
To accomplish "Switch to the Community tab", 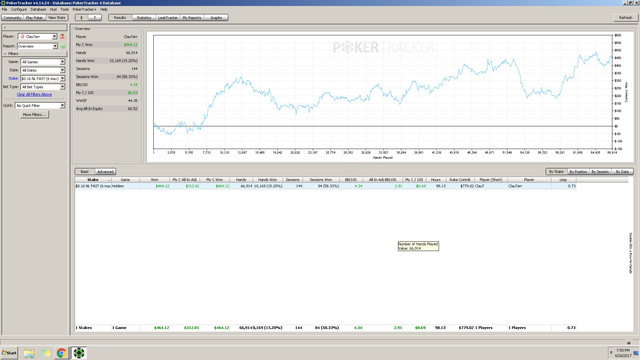I will tap(12, 18).
